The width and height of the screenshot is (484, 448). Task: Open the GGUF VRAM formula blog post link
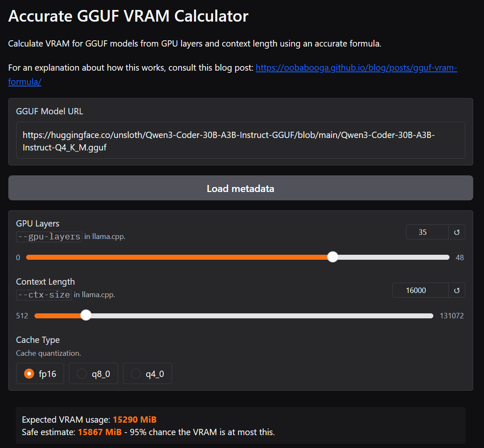click(x=356, y=68)
